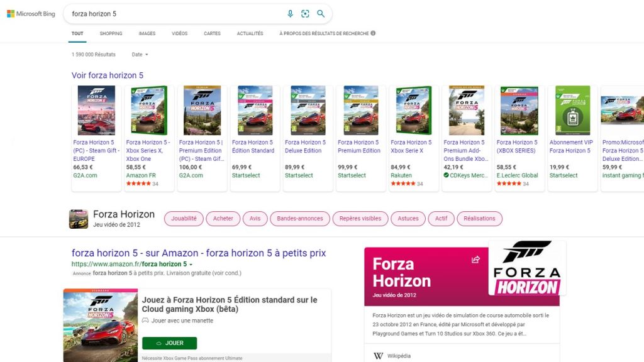Image resolution: width=644 pixels, height=362 pixels.
Task: Activate voice search microphone icon
Action: 290,14
